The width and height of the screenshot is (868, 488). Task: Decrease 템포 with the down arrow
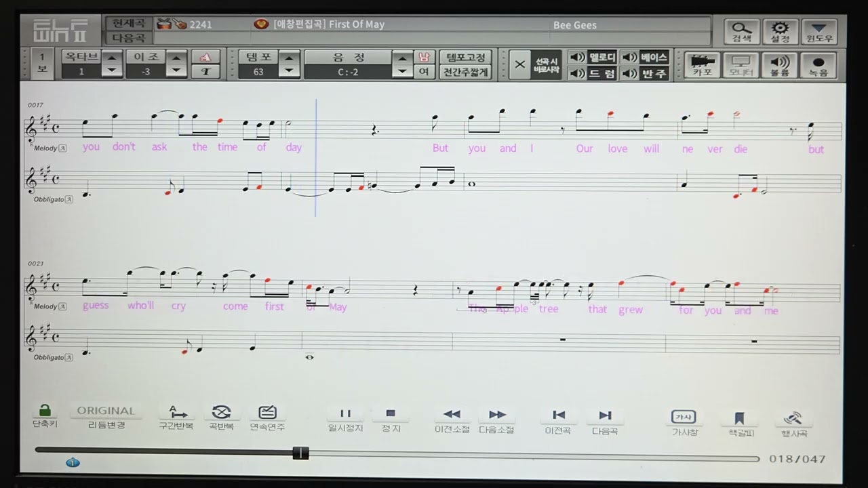(289, 71)
